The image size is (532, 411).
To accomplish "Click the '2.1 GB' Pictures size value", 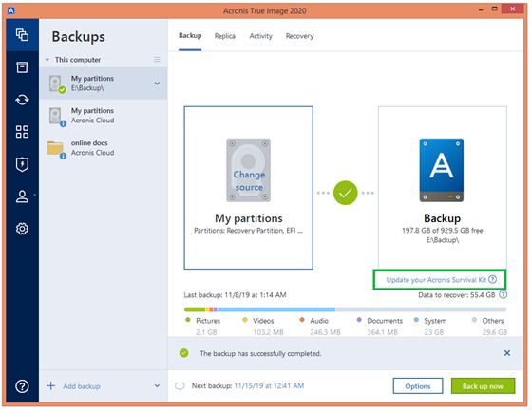I will 206,332.
